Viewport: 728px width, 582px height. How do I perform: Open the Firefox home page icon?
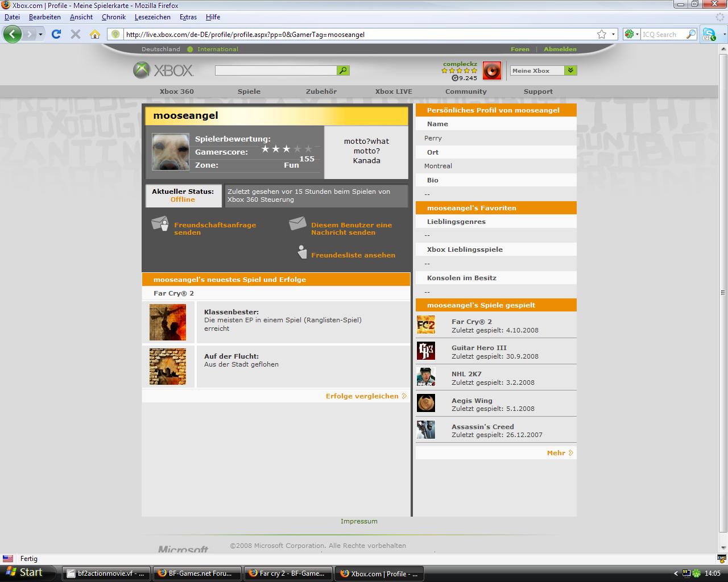click(95, 34)
